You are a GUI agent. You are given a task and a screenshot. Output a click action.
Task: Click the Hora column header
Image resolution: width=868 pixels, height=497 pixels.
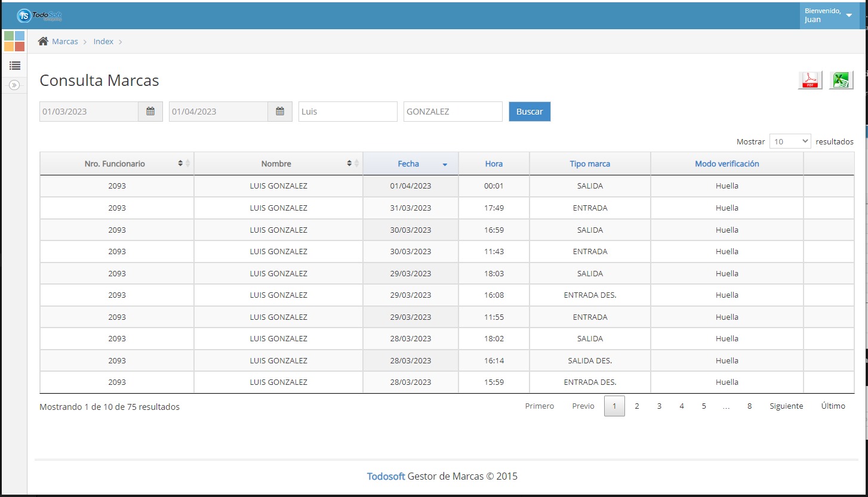click(x=494, y=163)
